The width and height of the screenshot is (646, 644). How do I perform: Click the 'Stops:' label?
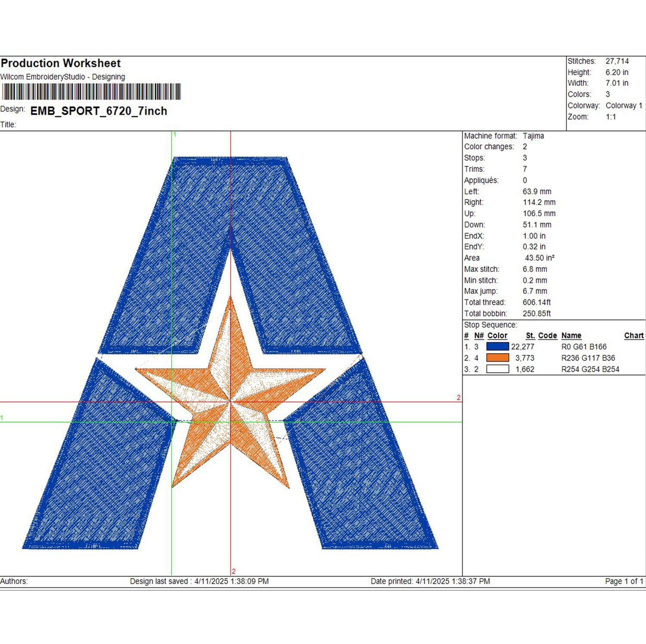coord(475,158)
